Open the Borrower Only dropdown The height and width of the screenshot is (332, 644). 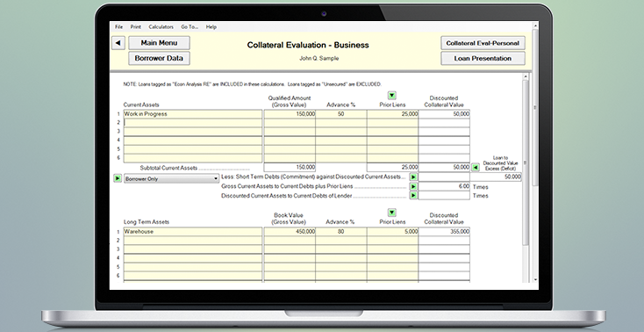click(171, 179)
